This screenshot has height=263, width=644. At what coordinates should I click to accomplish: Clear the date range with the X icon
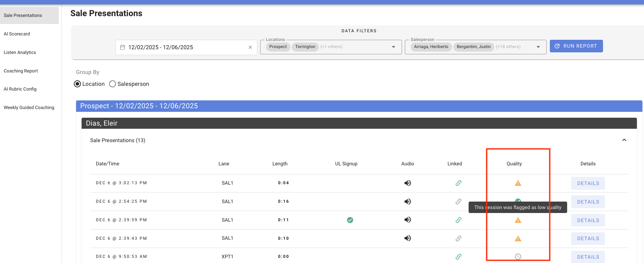click(250, 47)
